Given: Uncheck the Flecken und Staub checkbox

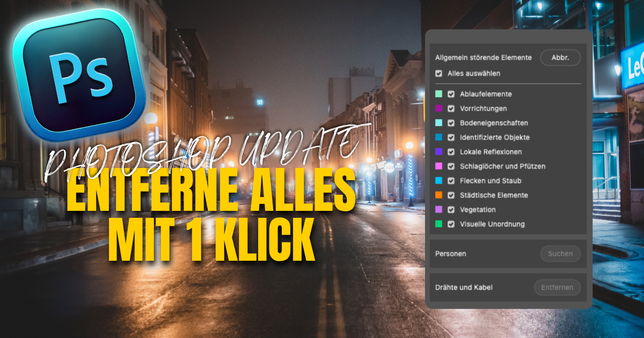Looking at the screenshot, I should [x=451, y=181].
